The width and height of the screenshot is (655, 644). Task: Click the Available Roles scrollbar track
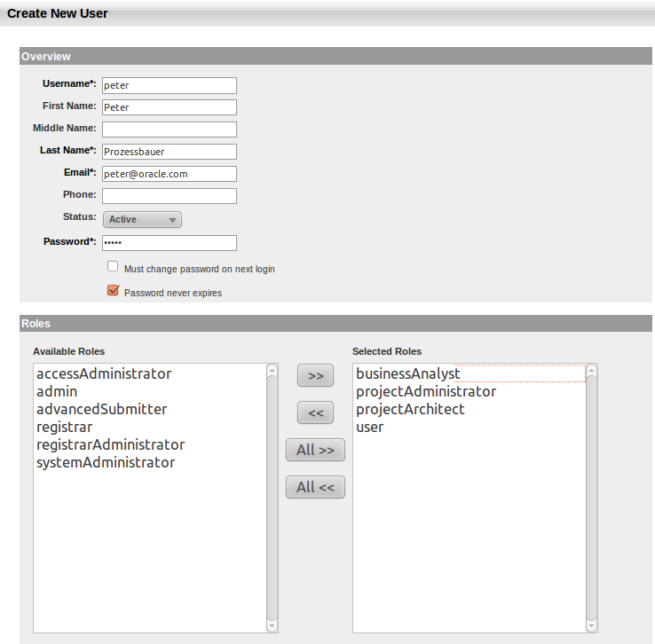click(x=272, y=498)
